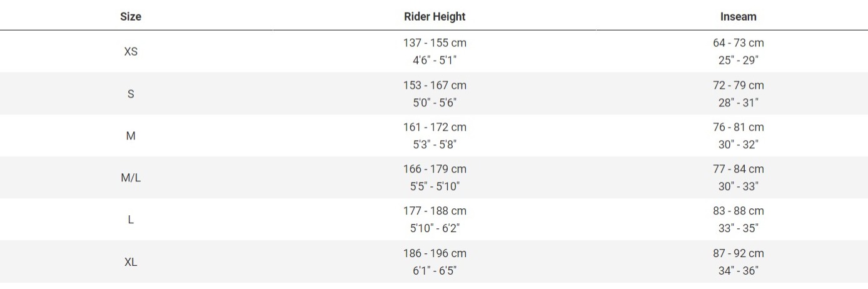Click the 161 - 172 cm height value

[435, 127]
